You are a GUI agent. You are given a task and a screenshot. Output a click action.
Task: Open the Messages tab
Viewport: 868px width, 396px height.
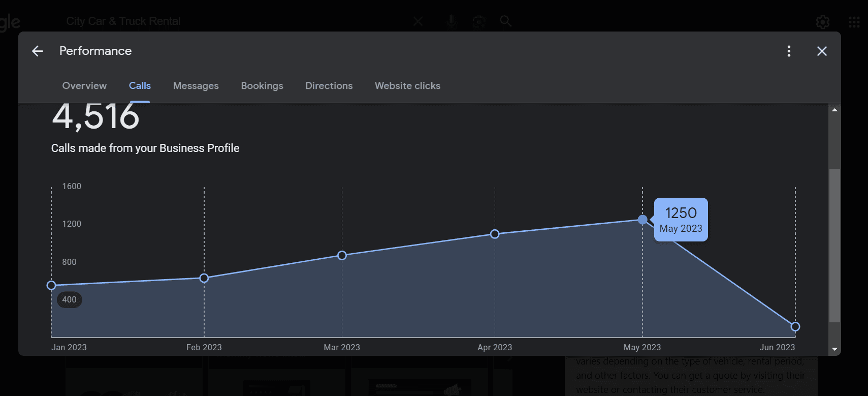(x=196, y=86)
